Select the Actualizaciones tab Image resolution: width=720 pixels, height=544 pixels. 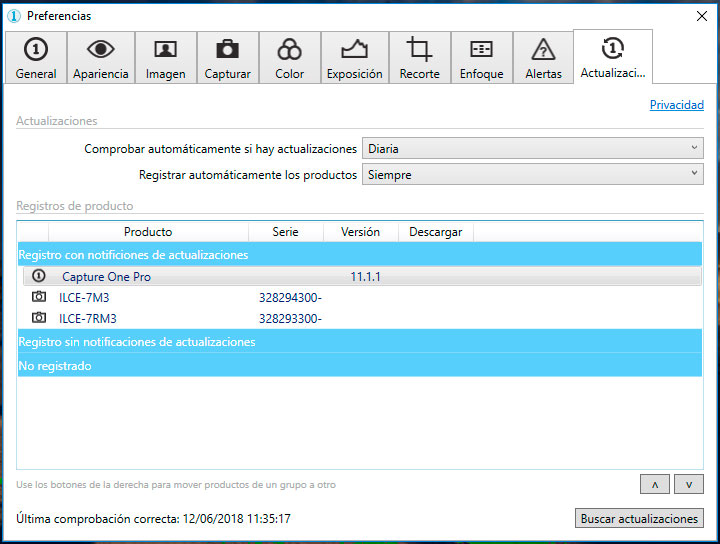612,57
